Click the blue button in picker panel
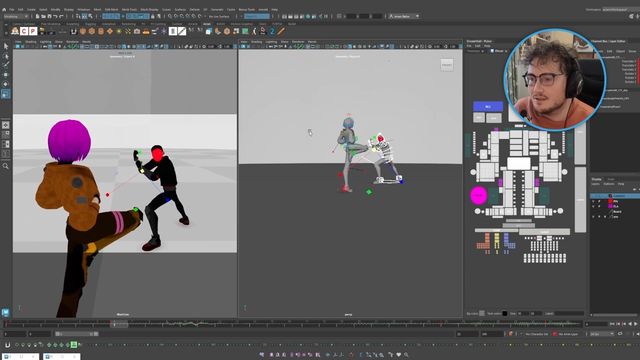640x360 pixels. coord(488,107)
